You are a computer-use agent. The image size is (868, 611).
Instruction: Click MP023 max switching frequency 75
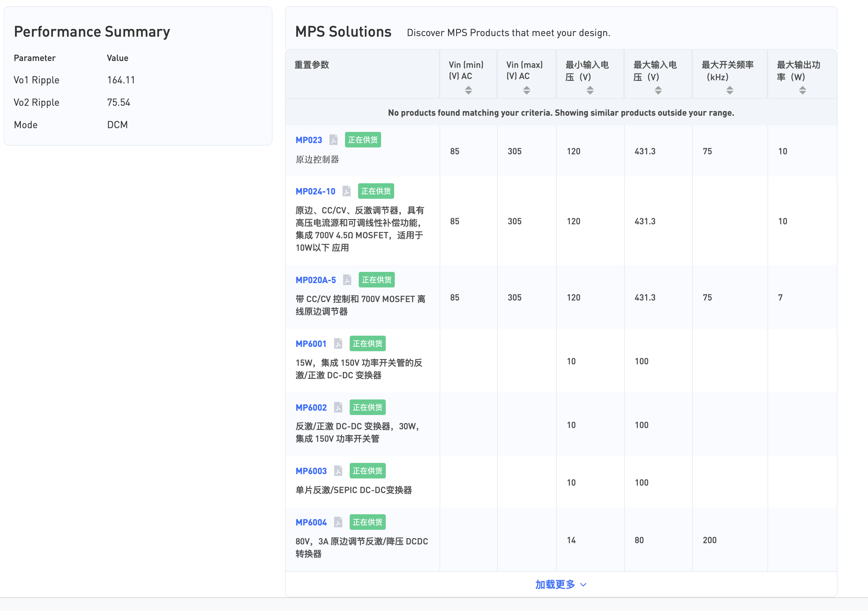[x=707, y=151]
